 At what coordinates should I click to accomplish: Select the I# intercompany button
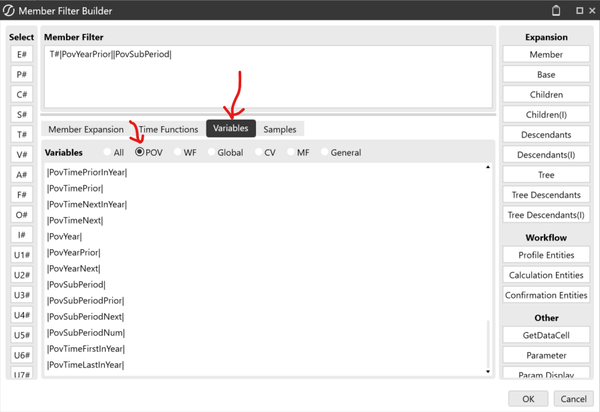coord(21,235)
